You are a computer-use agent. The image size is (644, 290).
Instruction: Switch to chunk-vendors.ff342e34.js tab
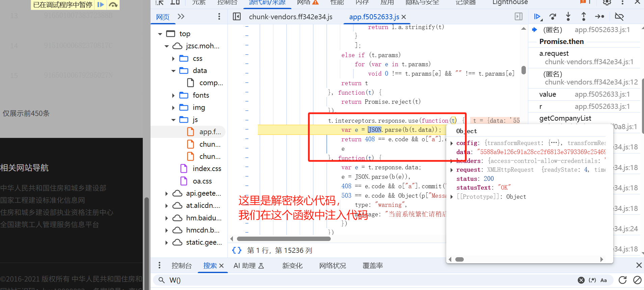(291, 17)
